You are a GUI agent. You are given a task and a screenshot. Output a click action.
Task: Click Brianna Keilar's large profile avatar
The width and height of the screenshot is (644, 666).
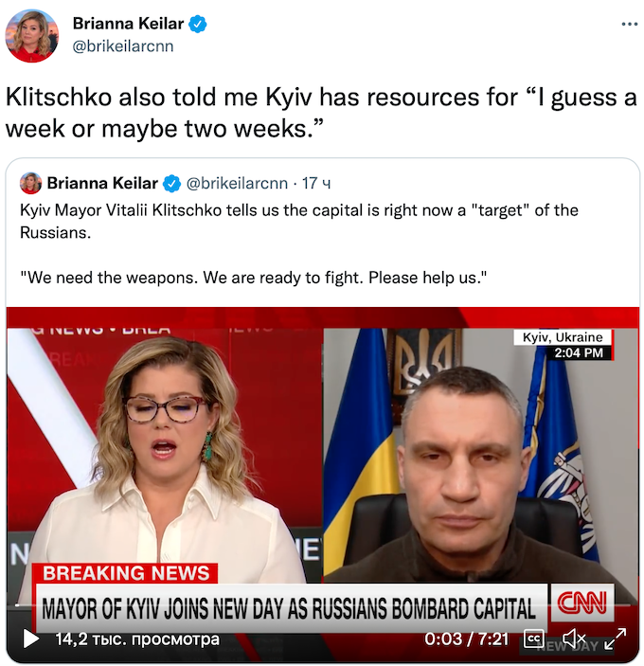coord(31,36)
